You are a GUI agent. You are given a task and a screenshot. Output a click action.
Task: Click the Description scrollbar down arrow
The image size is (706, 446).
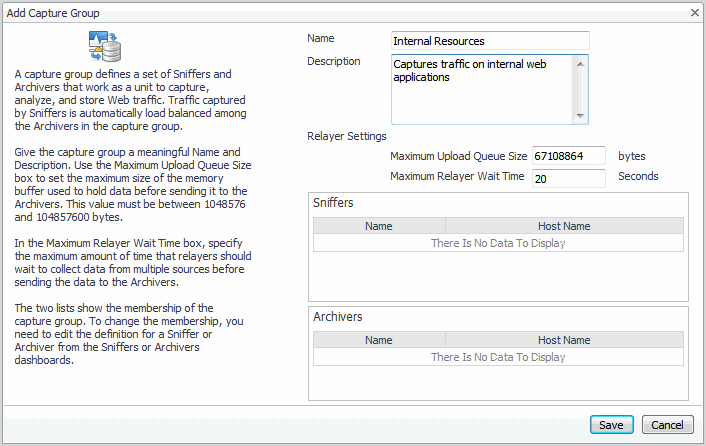pyautogui.click(x=581, y=115)
